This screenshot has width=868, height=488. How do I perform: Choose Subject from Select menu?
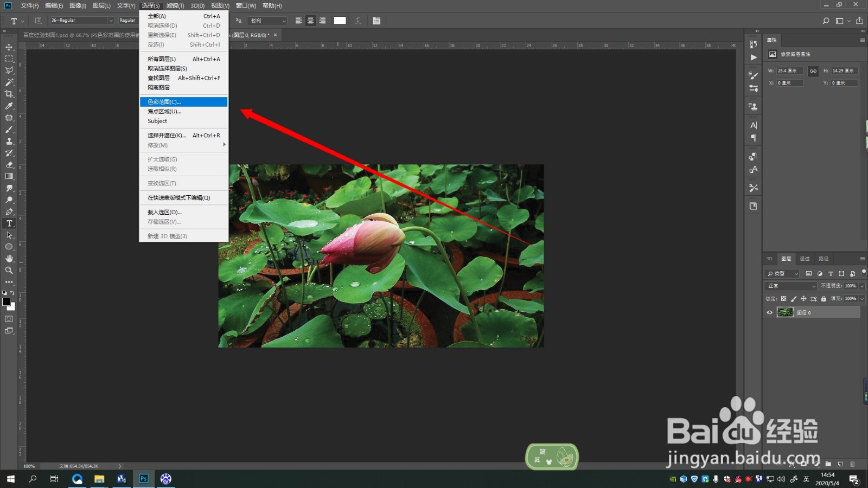click(183, 121)
